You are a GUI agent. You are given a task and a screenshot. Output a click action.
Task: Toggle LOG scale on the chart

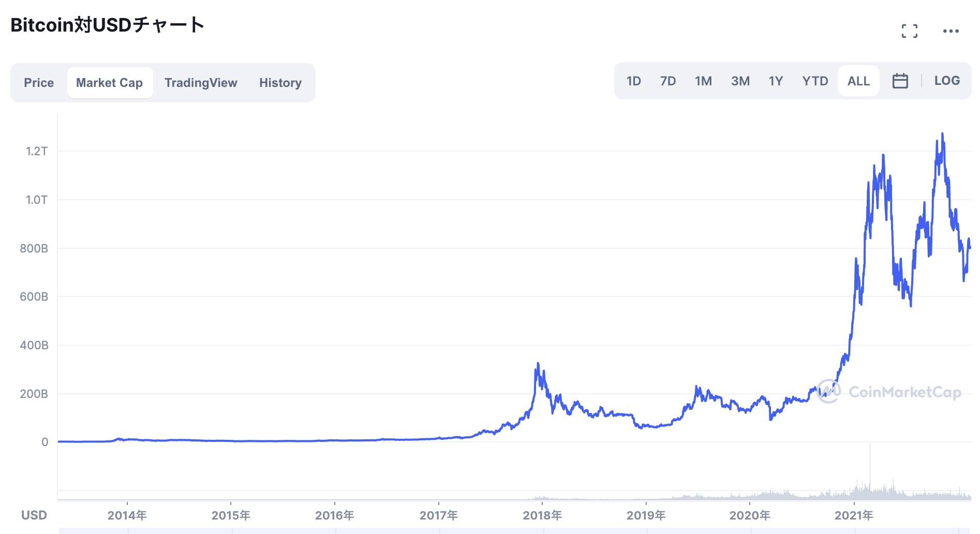pyautogui.click(x=947, y=81)
